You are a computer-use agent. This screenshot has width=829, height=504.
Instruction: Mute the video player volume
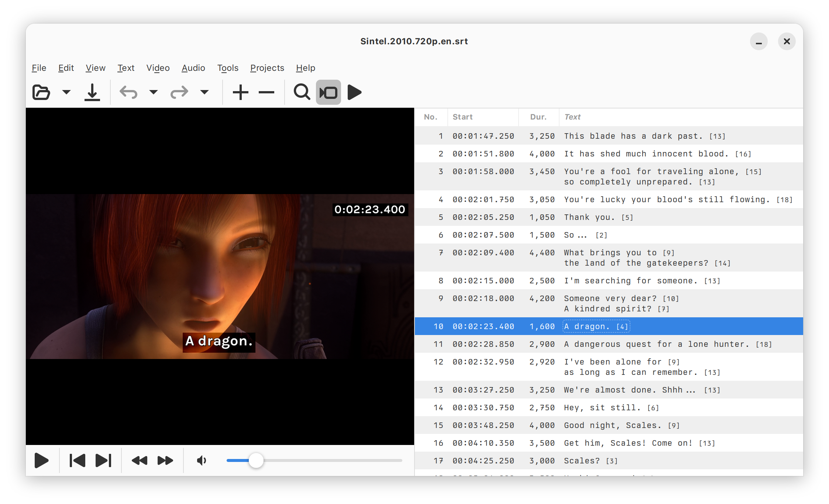202,460
